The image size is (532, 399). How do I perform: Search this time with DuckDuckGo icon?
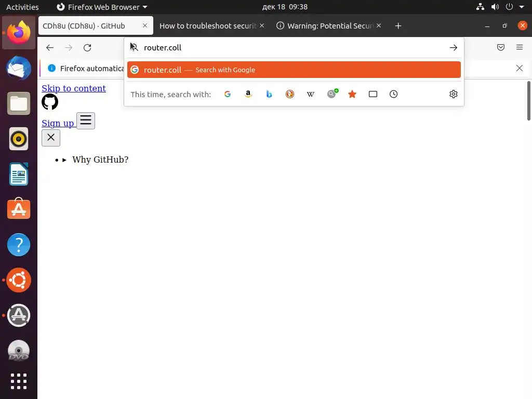coord(290,94)
